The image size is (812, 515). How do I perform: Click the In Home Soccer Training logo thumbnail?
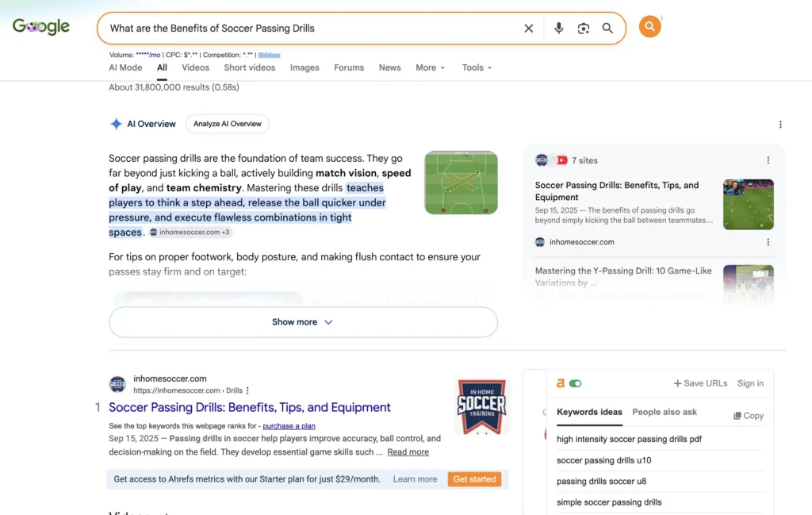pyautogui.click(x=481, y=407)
